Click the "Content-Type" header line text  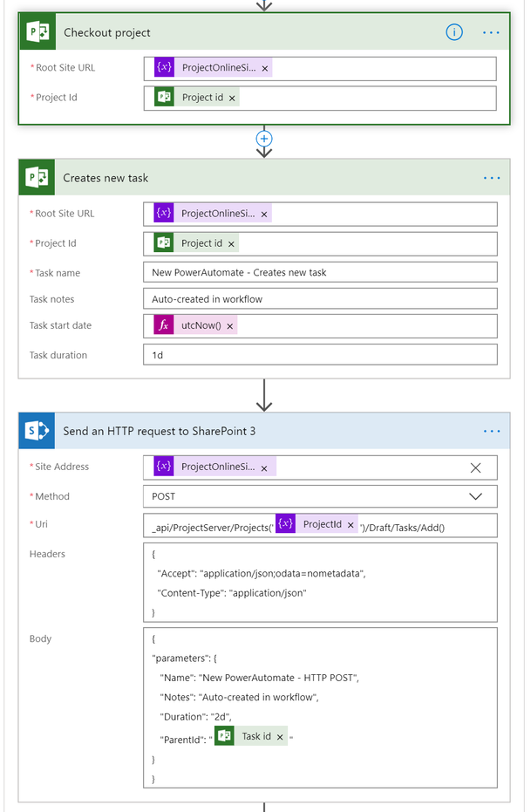[232, 593]
